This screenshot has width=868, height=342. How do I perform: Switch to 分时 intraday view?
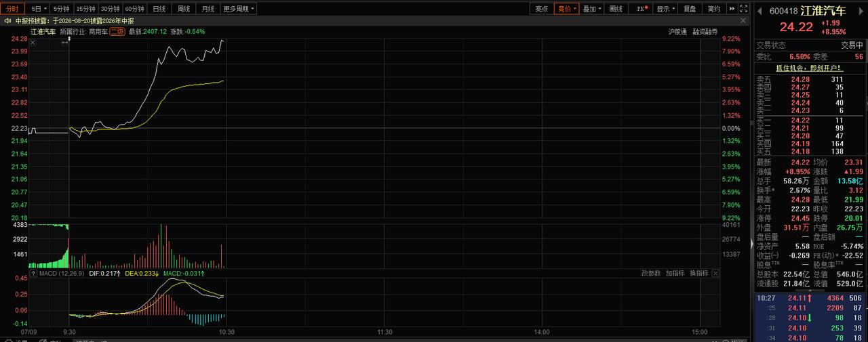(x=13, y=9)
